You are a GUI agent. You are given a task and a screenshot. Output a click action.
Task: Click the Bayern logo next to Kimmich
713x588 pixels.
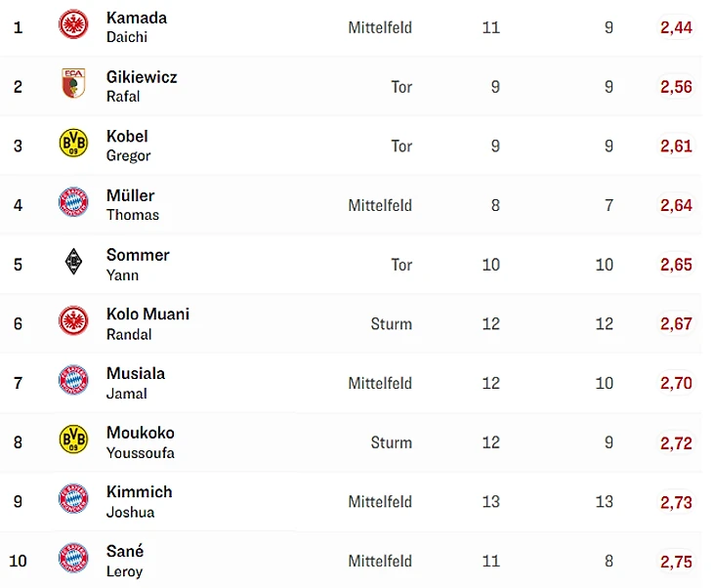[73, 500]
